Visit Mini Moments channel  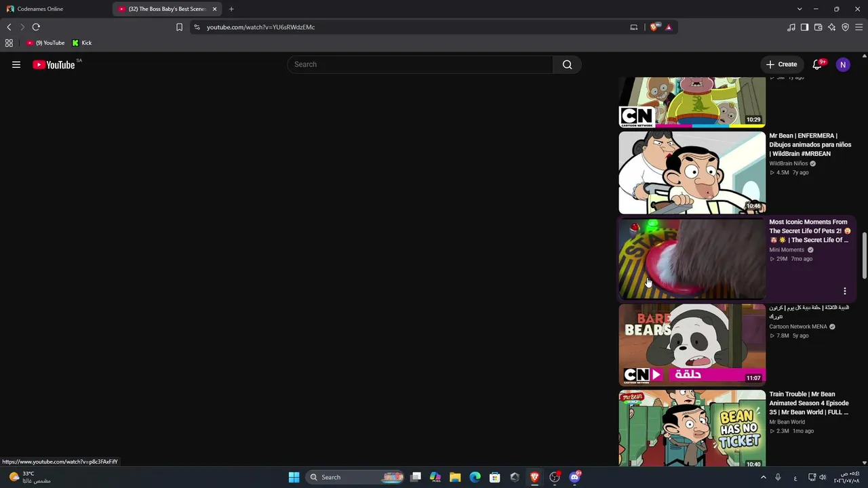pos(787,249)
